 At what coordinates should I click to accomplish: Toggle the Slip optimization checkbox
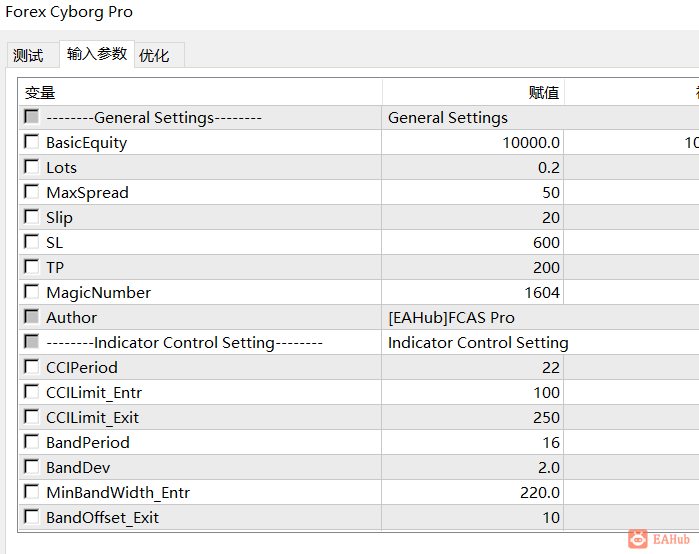click(32, 217)
